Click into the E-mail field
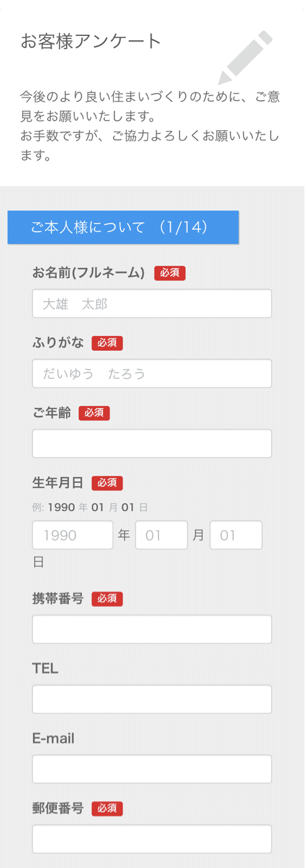Viewport: 305px width, 868px height. [x=152, y=769]
